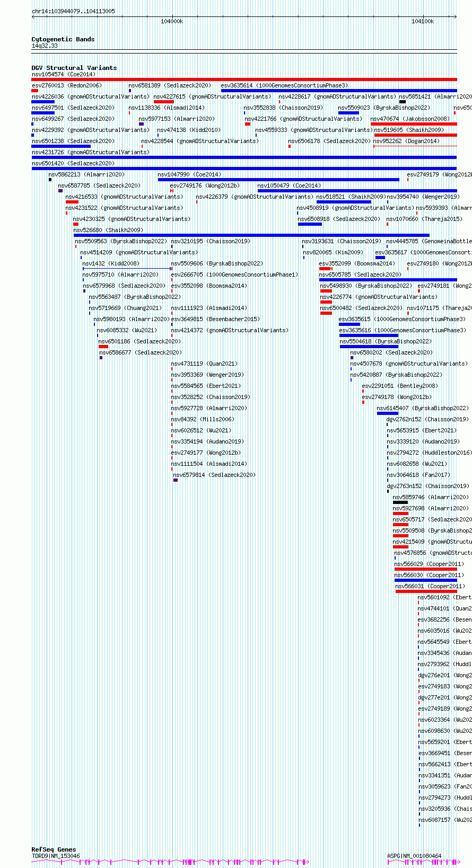Viewport: 472px width, 868px height.
Task: Open nsv1047990 (Coe2014) variant
Action: pos(189,174)
